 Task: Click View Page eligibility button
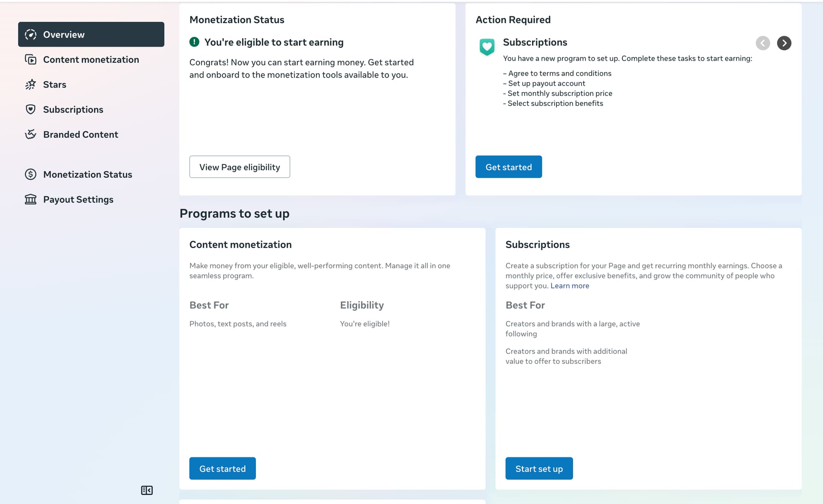(x=240, y=167)
